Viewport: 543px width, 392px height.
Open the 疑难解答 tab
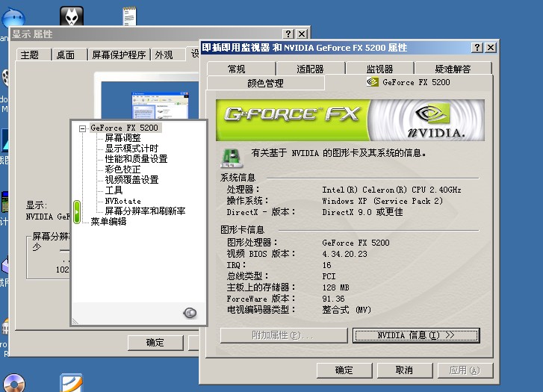point(453,69)
